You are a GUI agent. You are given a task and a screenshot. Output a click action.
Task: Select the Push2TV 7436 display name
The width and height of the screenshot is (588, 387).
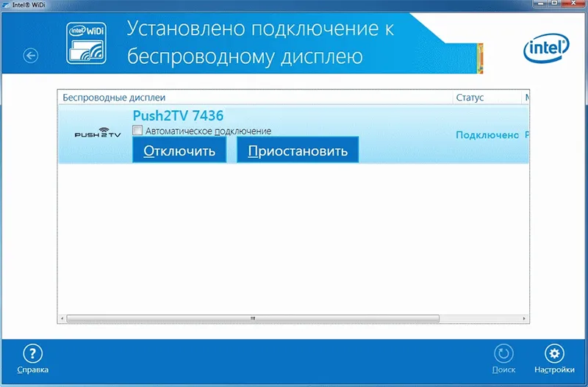click(x=178, y=115)
